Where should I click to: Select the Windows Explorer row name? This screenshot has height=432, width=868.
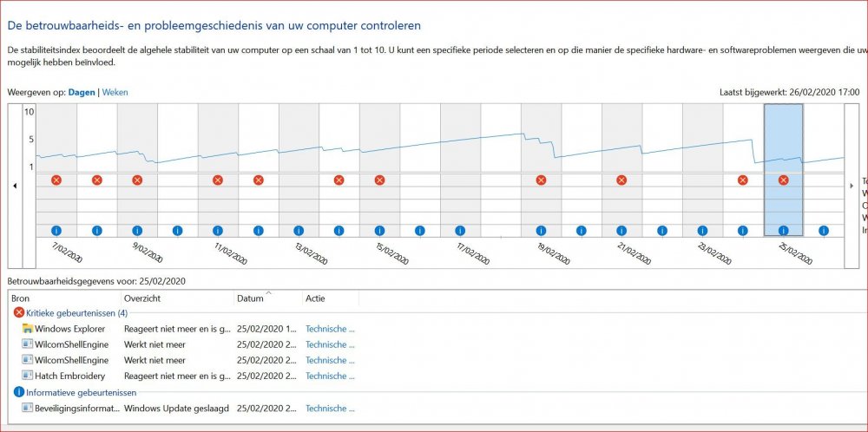[69, 329]
